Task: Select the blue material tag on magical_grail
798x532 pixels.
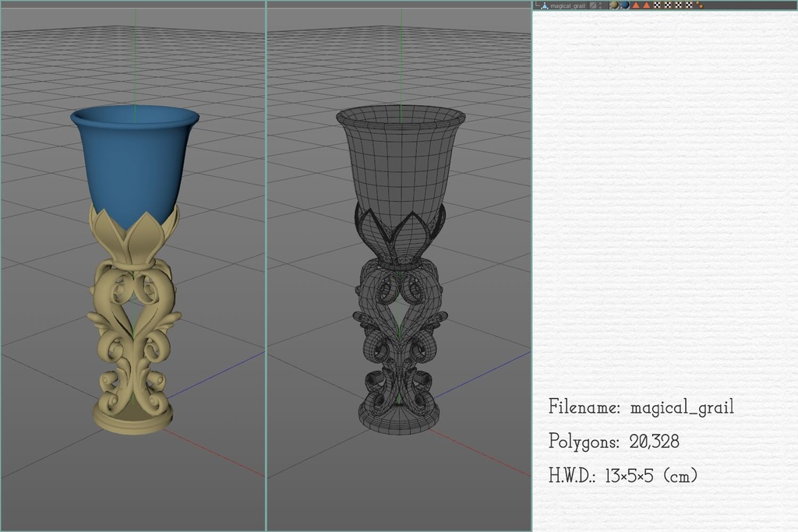Action: coord(624,5)
